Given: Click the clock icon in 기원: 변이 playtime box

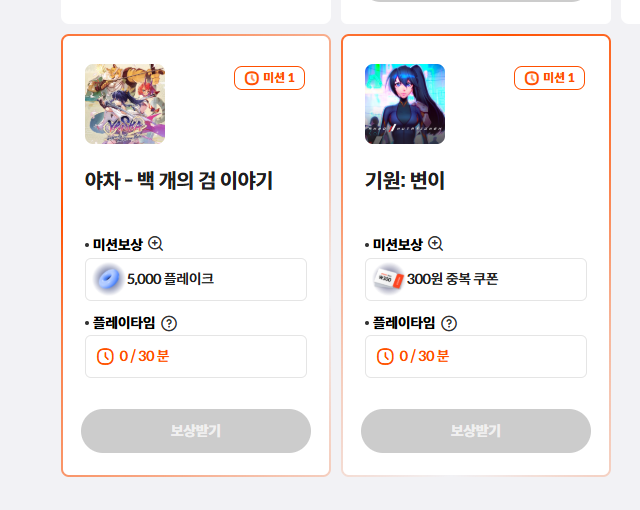Looking at the screenshot, I should coord(385,357).
